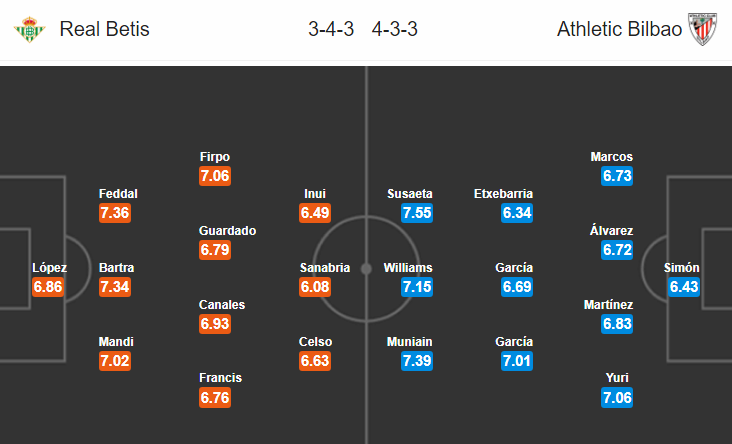Select Canales's 6.93 rating badge
Viewport: 732px width, 444px height.
pos(215,324)
